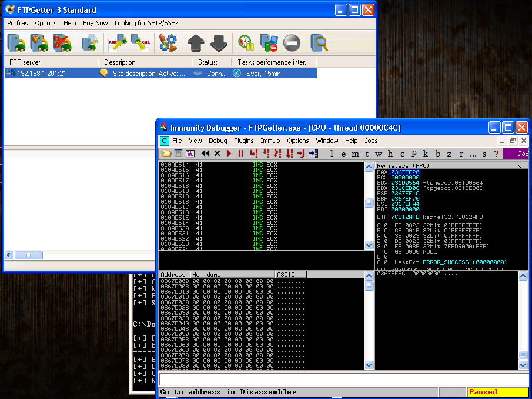Click the EIP register value 7C812AFB

[x=405, y=217]
